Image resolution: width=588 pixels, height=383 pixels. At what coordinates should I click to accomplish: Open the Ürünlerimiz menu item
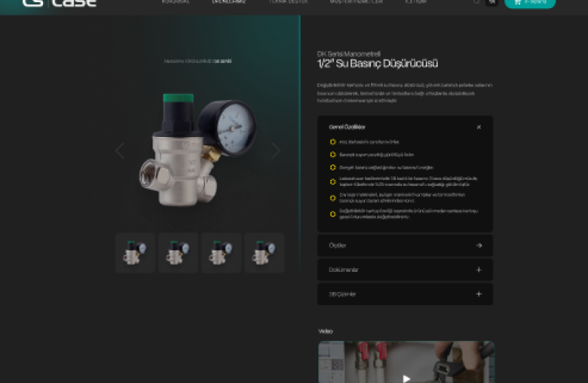coord(228,2)
